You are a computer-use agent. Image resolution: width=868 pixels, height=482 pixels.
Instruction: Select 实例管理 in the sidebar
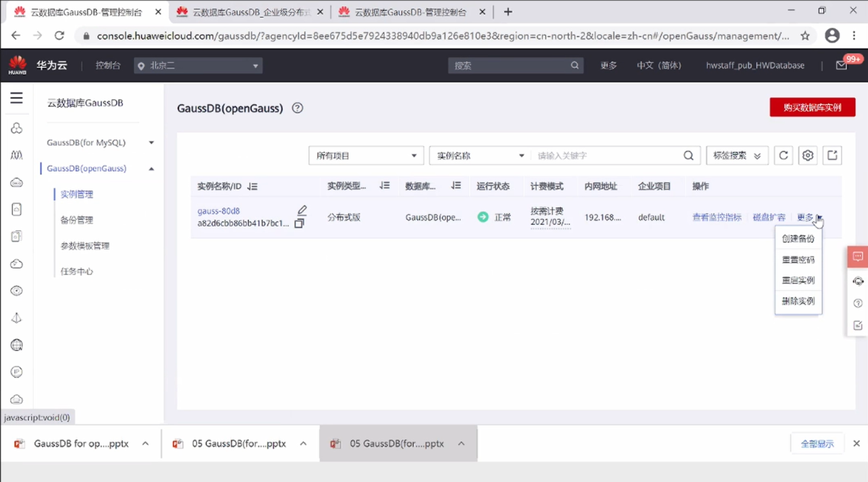(77, 194)
